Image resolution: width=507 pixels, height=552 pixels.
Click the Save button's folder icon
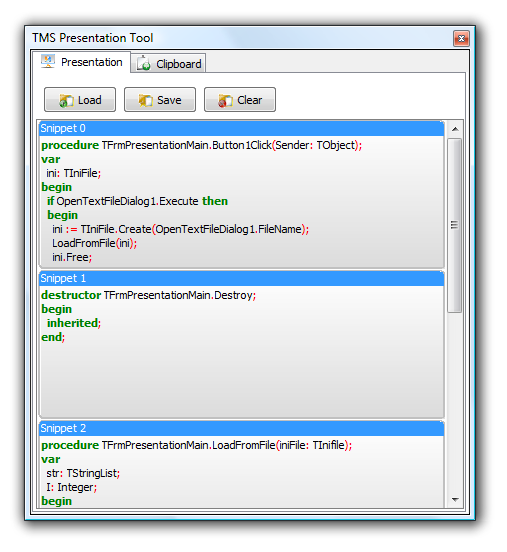tap(145, 100)
